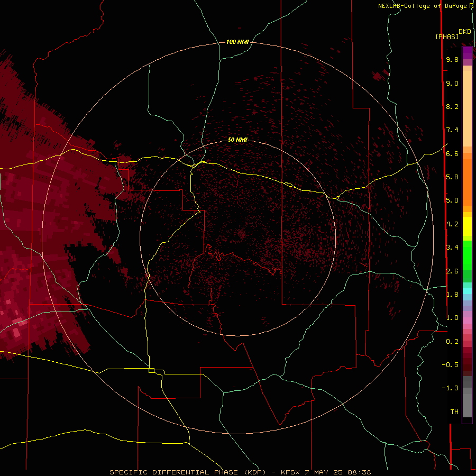Click the cyan segment of the color bar

tap(467, 291)
